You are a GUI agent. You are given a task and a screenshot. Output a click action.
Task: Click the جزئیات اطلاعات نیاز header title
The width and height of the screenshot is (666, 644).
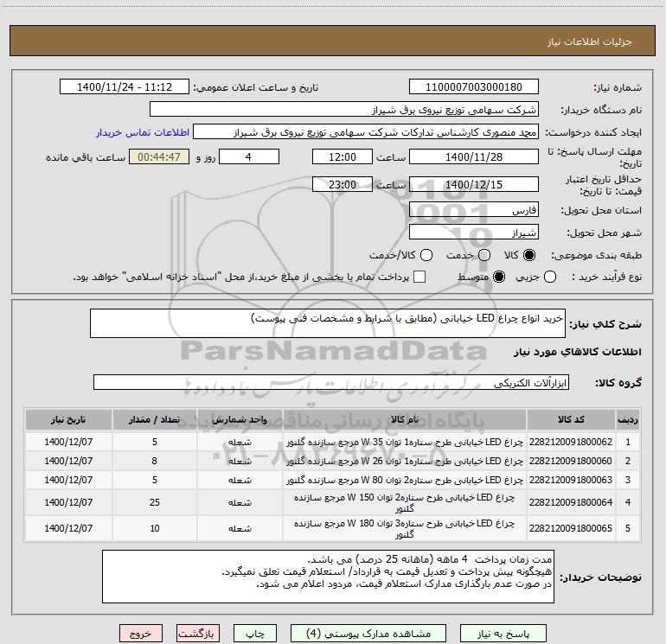coord(590,41)
